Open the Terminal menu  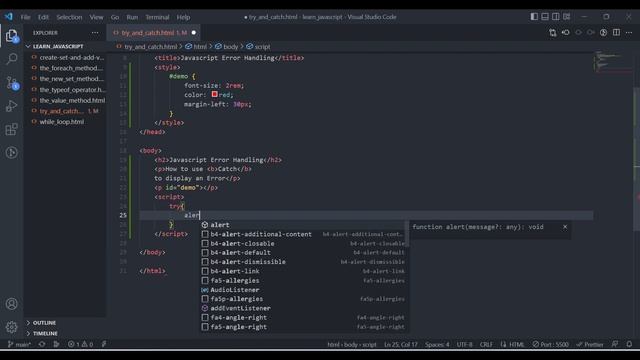click(x=157, y=17)
